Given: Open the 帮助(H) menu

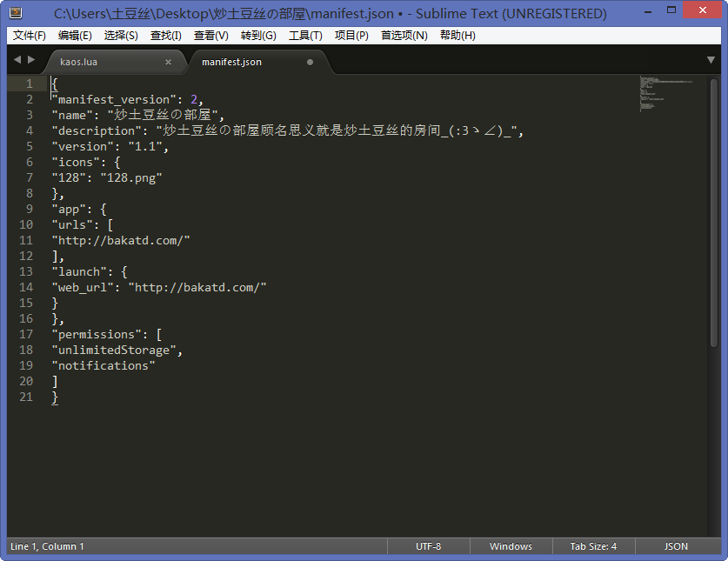Looking at the screenshot, I should [458, 36].
